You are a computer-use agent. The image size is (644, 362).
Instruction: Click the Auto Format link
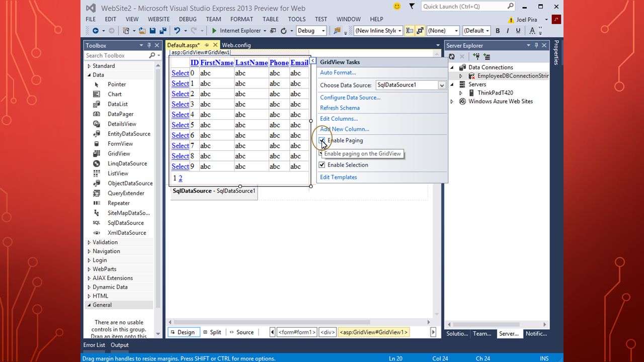338,73
